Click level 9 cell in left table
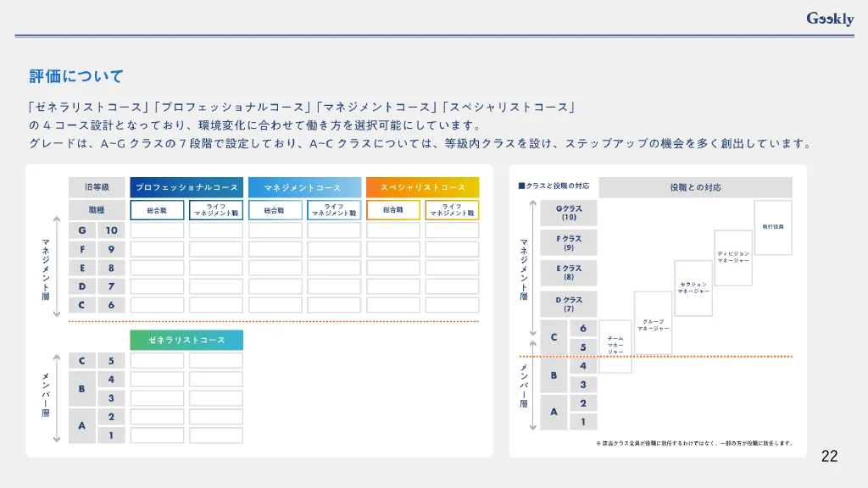Image resolution: width=868 pixels, height=488 pixels. click(x=111, y=250)
